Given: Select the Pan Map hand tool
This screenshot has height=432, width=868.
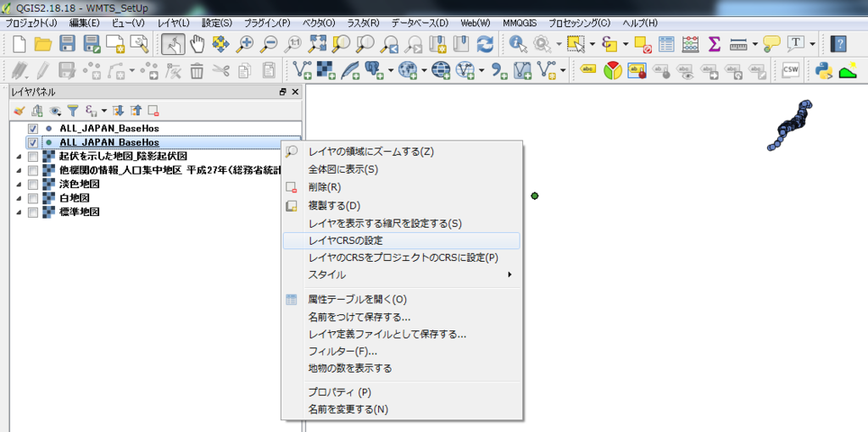Looking at the screenshot, I should (197, 44).
